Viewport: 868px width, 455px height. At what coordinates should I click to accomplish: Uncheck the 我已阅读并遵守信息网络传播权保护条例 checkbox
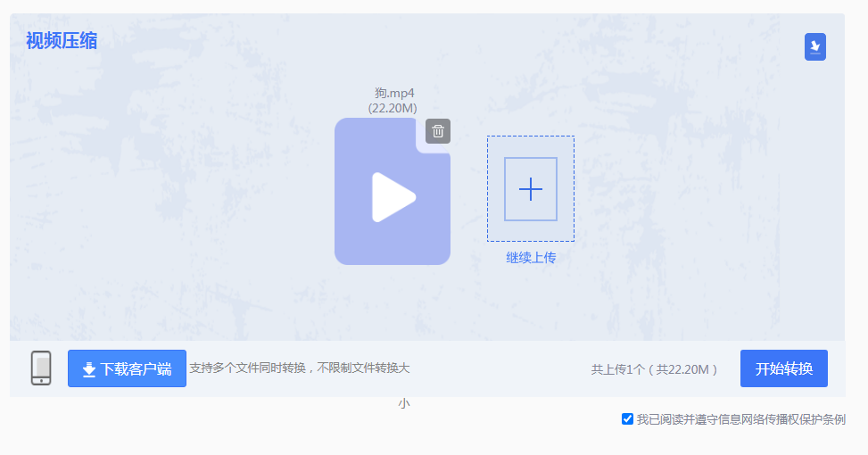(x=627, y=419)
